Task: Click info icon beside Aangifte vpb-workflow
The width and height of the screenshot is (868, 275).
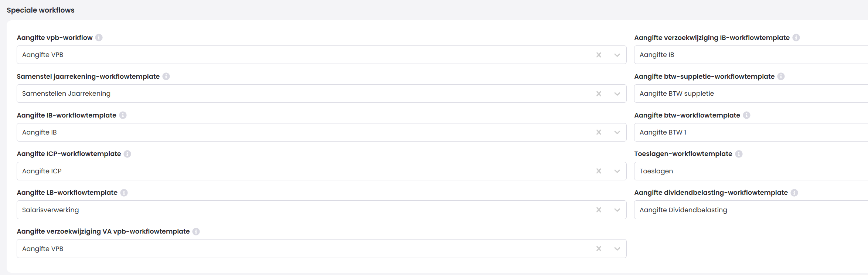Action: (99, 38)
